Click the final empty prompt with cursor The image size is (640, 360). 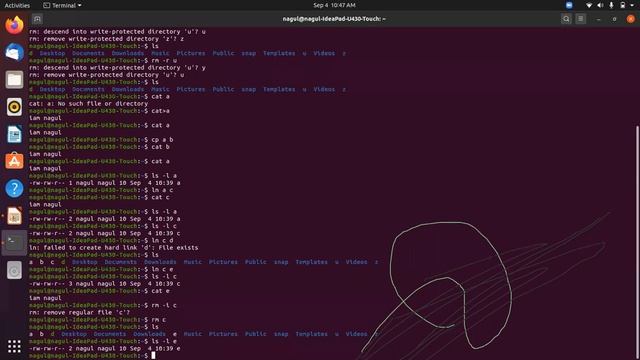[x=92, y=356]
